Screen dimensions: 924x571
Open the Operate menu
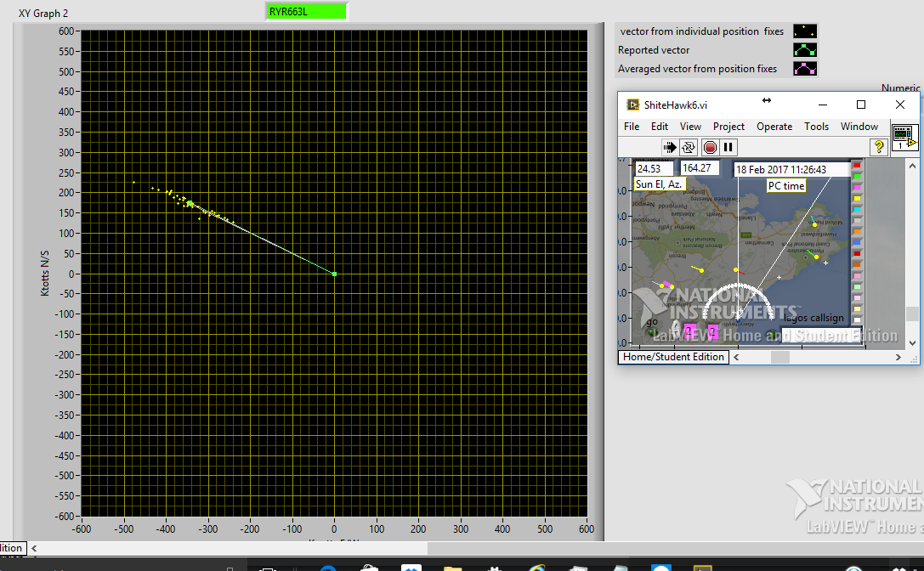pos(774,127)
